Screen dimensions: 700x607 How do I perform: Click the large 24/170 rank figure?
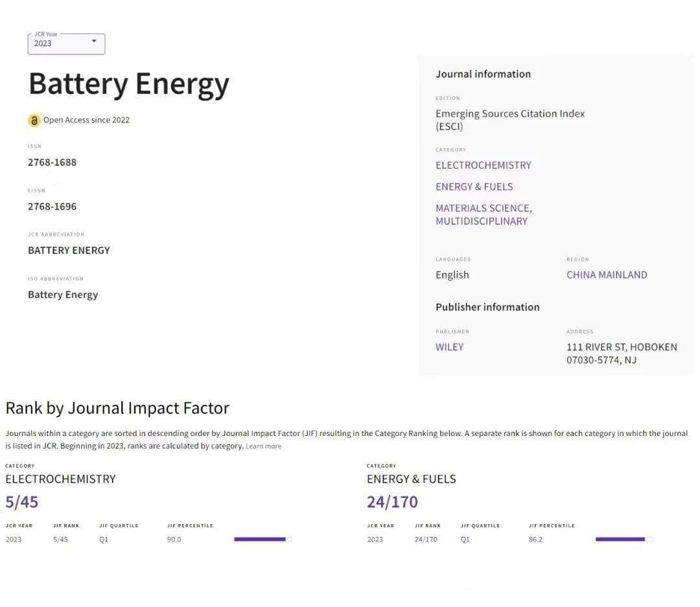point(392,502)
